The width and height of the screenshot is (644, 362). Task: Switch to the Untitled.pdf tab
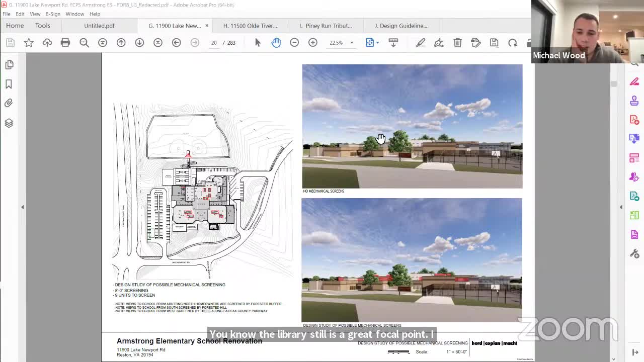pos(99,26)
